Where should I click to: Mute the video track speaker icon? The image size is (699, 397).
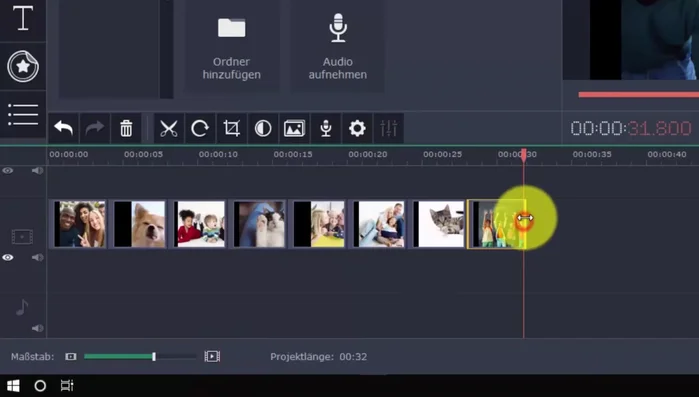click(37, 258)
